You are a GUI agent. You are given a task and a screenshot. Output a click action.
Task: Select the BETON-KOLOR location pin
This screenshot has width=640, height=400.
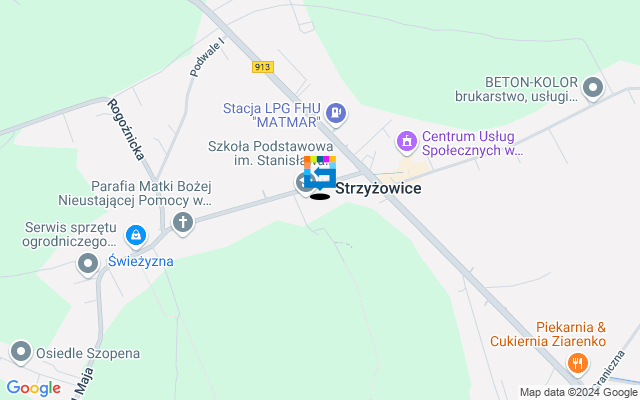(x=593, y=89)
